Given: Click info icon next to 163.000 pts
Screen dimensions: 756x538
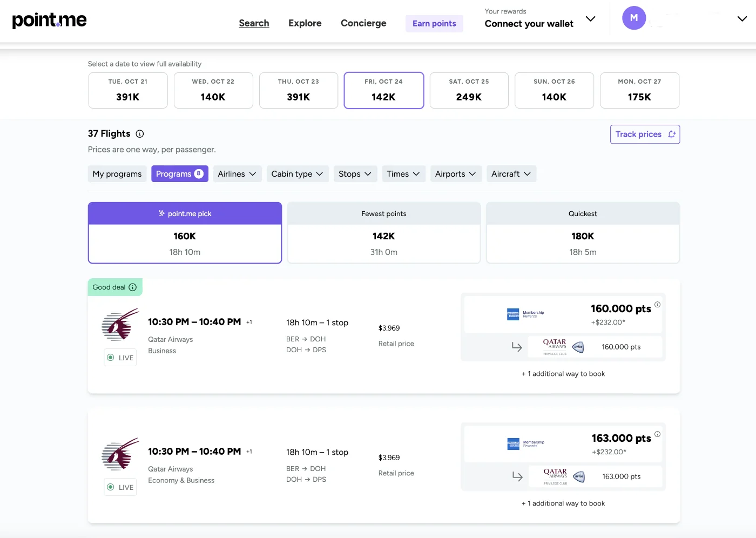Looking at the screenshot, I should tap(657, 434).
